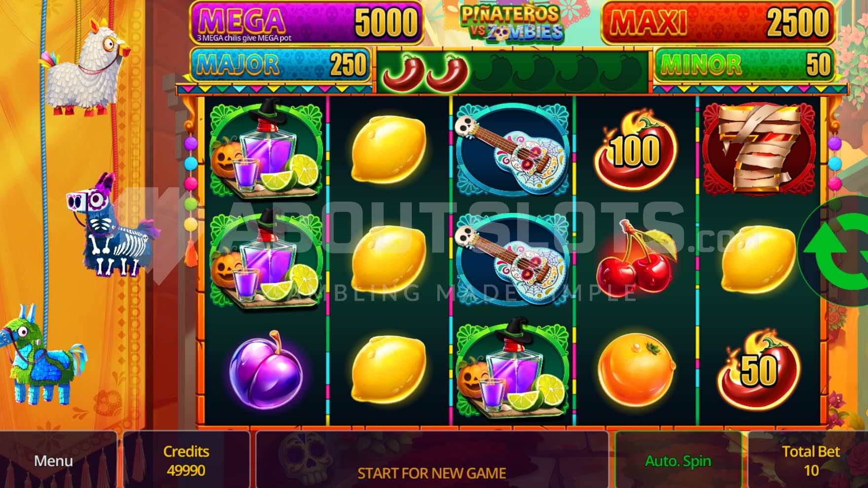The width and height of the screenshot is (868, 488).
Task: Click the 100 chili pepper symbol
Action: (635, 150)
